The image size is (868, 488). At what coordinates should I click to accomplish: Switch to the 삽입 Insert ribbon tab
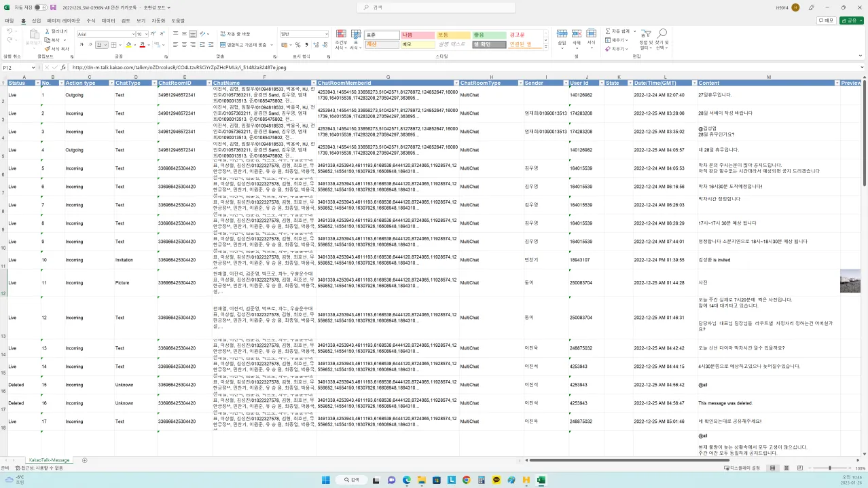coord(37,21)
